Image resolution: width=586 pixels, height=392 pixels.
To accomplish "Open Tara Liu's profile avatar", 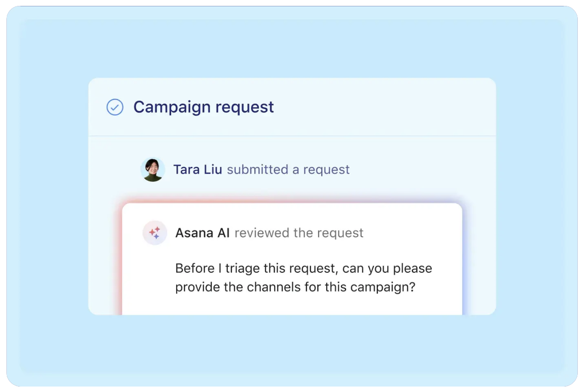I will tap(152, 170).
